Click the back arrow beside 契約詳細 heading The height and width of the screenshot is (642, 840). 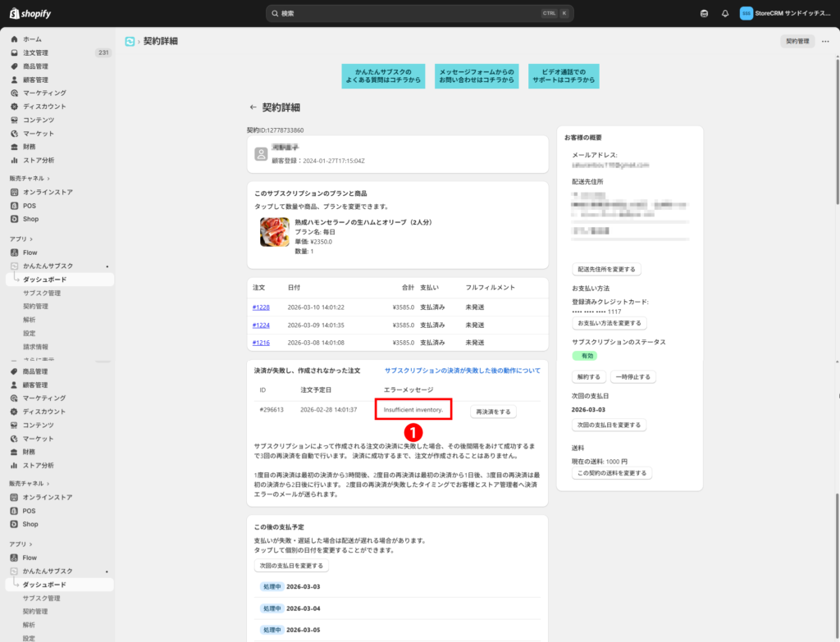(x=253, y=107)
